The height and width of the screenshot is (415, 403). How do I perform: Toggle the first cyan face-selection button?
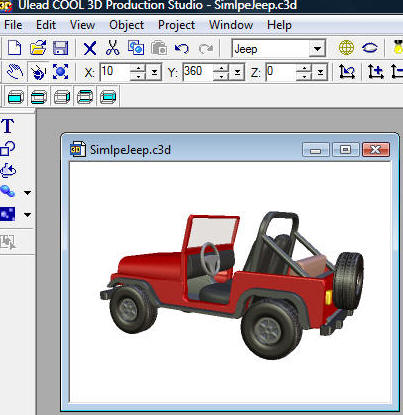pyautogui.click(x=16, y=97)
